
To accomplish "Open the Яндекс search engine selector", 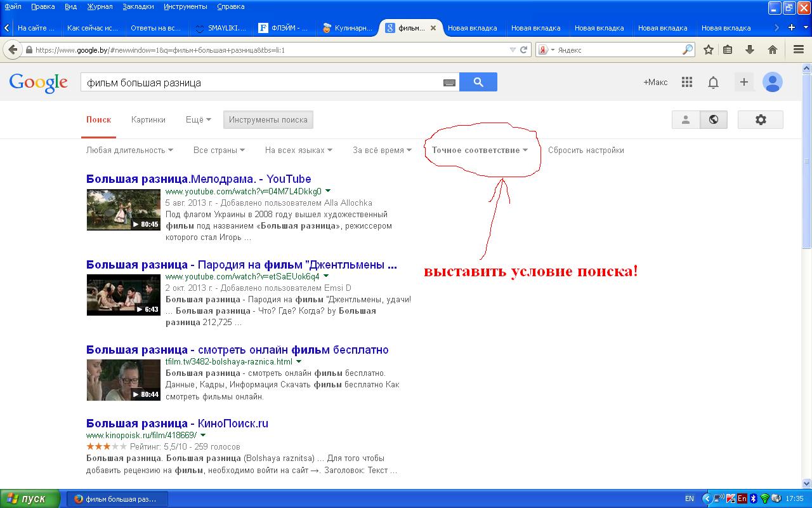I will pyautogui.click(x=546, y=50).
